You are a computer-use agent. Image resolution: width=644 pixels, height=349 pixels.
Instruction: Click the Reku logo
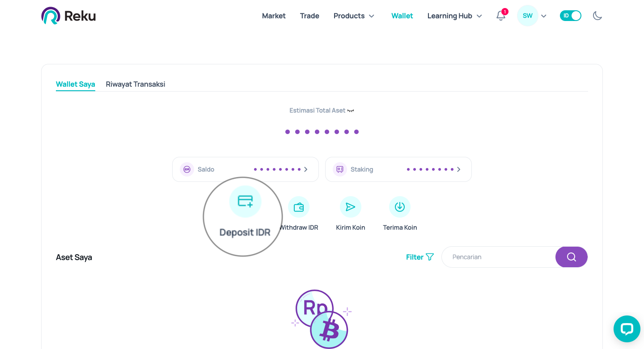[x=68, y=16]
